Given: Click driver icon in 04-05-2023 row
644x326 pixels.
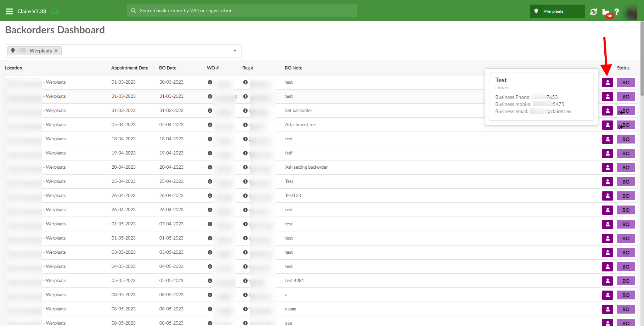Looking at the screenshot, I should pyautogui.click(x=608, y=267).
